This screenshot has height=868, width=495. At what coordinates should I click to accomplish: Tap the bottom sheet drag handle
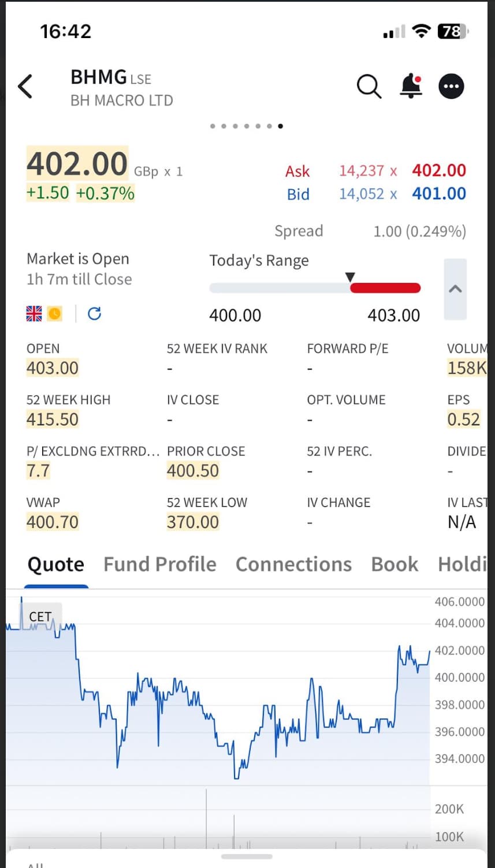pyautogui.click(x=247, y=856)
